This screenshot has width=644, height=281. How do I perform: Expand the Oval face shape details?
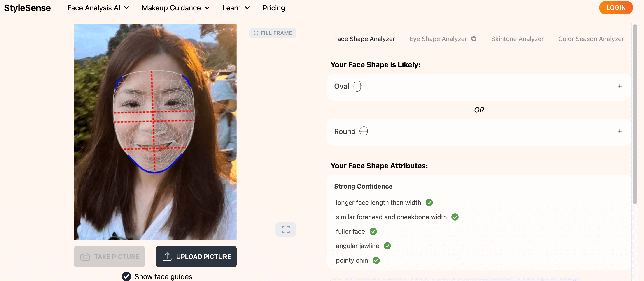620,86
